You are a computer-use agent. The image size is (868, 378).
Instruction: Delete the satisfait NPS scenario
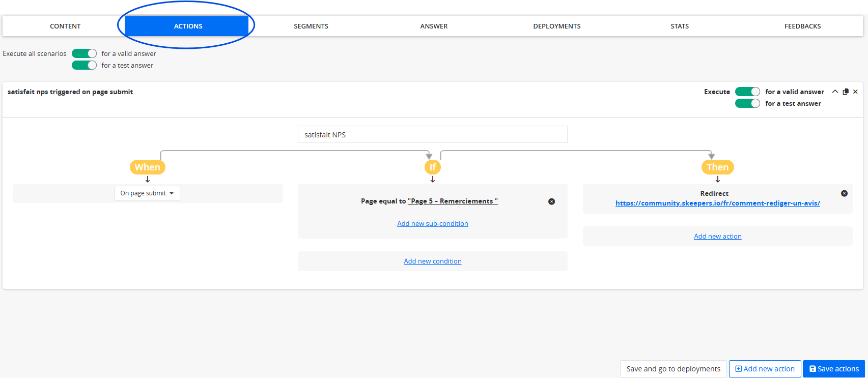click(x=855, y=92)
